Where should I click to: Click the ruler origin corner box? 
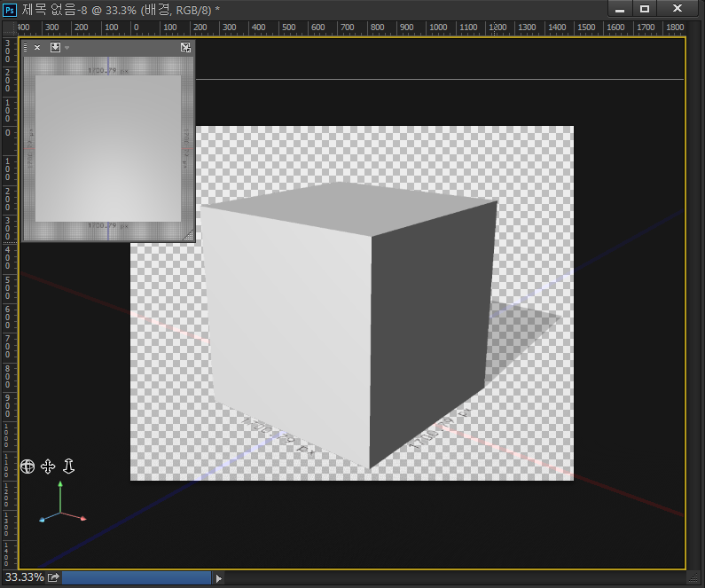click(x=9, y=27)
